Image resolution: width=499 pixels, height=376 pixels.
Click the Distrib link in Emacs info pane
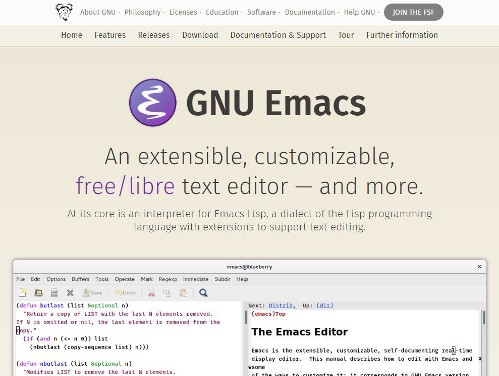280,305
